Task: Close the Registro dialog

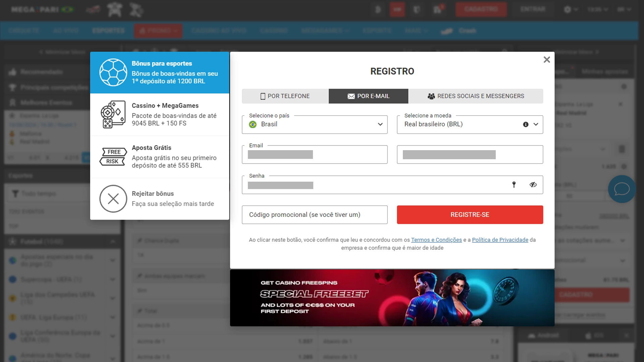Action: (547, 60)
